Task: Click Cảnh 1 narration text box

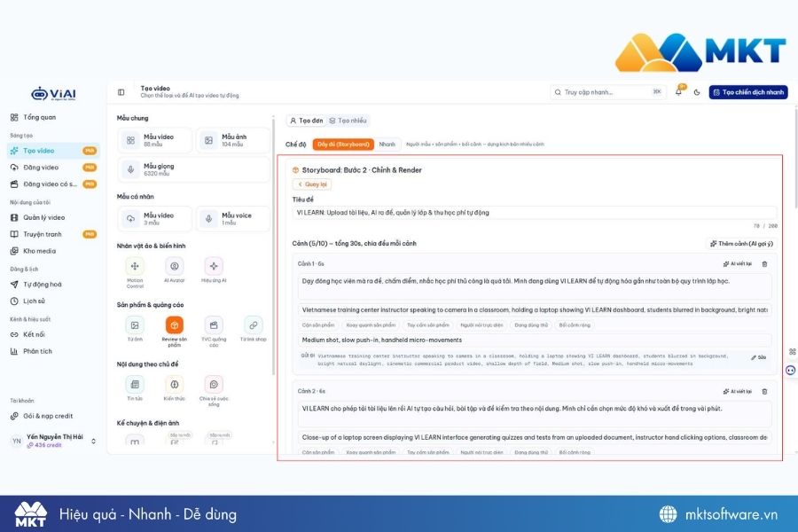Action: pyautogui.click(x=535, y=286)
